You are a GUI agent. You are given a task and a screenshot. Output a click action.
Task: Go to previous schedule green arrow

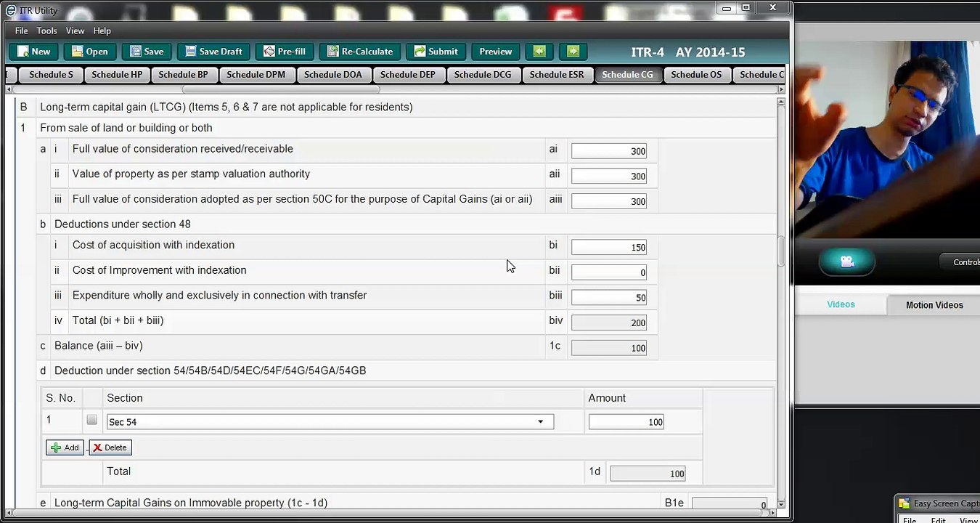[539, 52]
